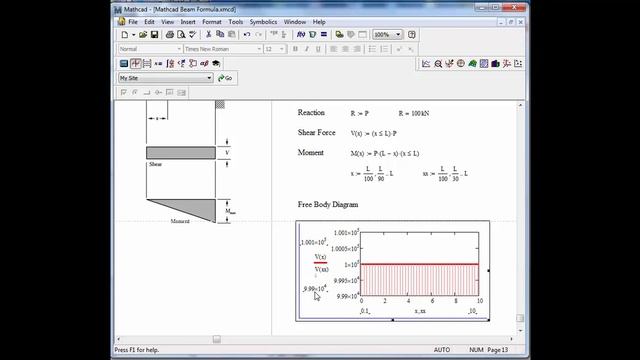Screen dimensions: 640x360
Task: Open the Insert menu
Action: tap(188, 22)
